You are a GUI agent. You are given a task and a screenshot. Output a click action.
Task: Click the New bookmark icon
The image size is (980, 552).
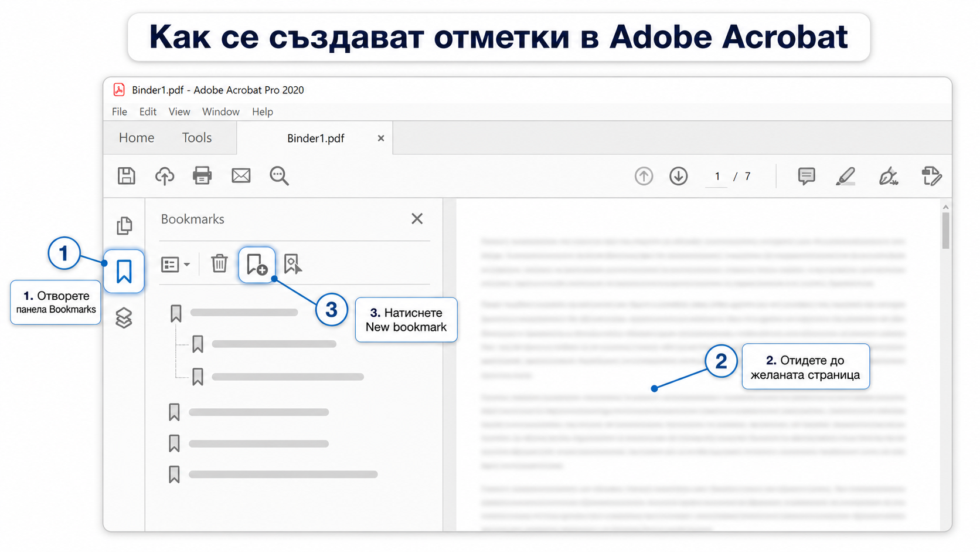257,265
